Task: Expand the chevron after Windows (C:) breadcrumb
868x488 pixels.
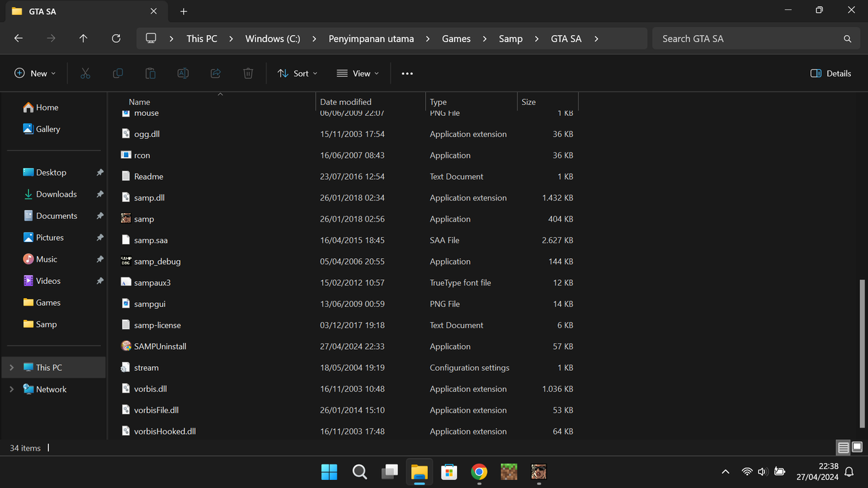Action: tap(315, 39)
